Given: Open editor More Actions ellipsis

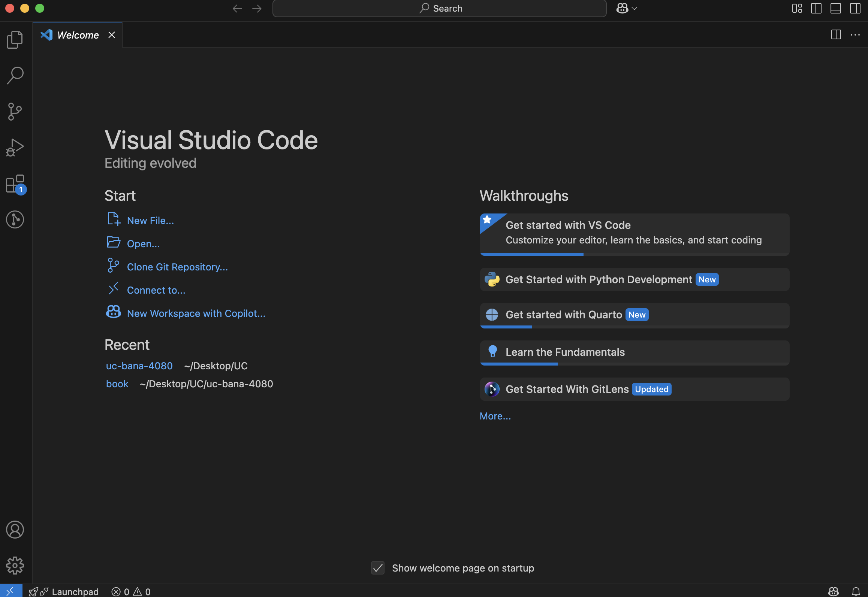Looking at the screenshot, I should tap(855, 35).
